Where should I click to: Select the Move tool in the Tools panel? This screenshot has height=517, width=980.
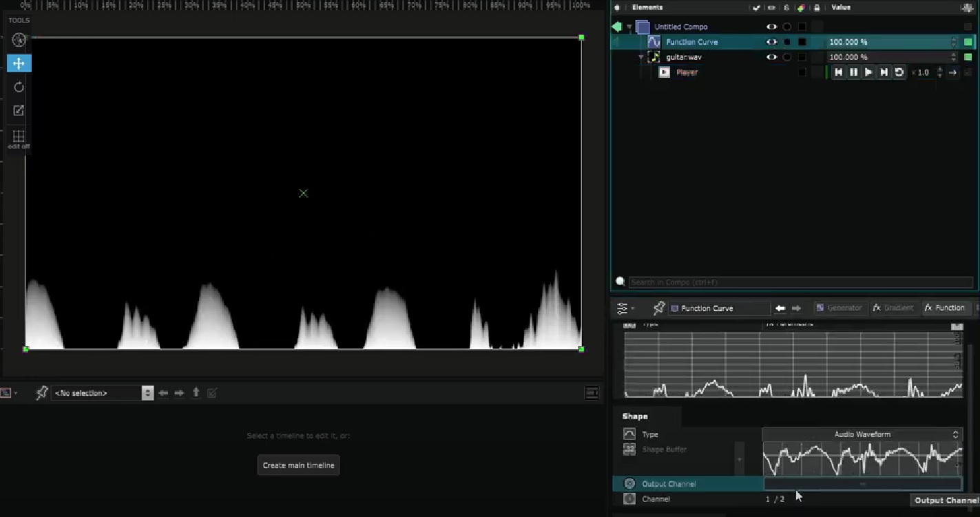pyautogui.click(x=19, y=63)
